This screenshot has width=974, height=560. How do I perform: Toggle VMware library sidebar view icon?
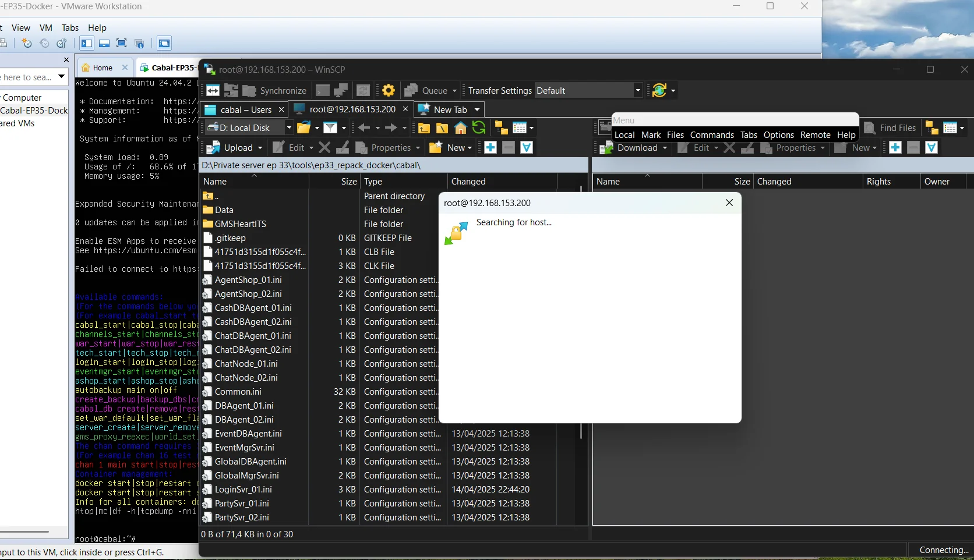click(x=87, y=43)
